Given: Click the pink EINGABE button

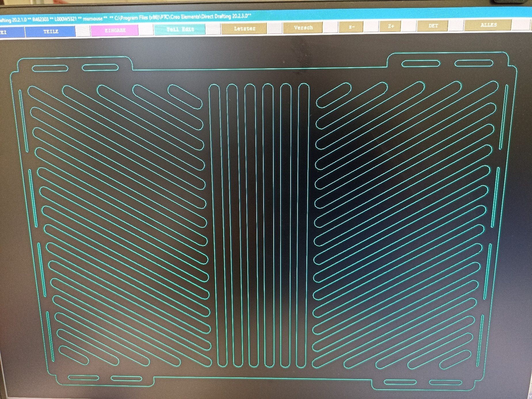Looking at the screenshot, I should point(115,30).
